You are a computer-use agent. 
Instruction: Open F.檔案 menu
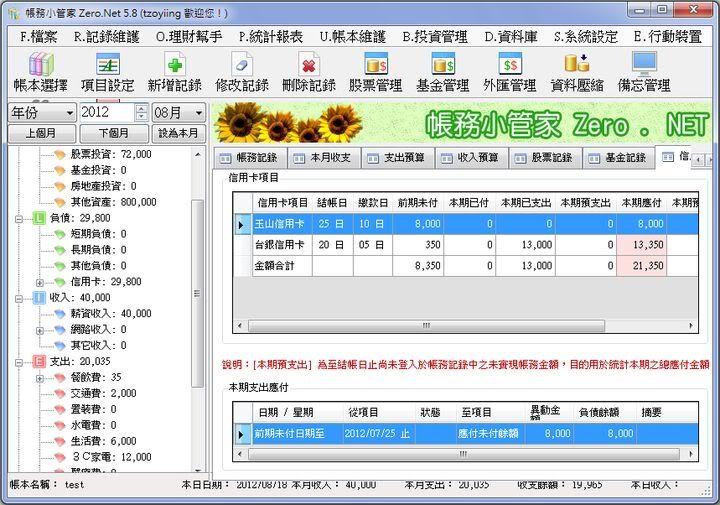[39, 37]
